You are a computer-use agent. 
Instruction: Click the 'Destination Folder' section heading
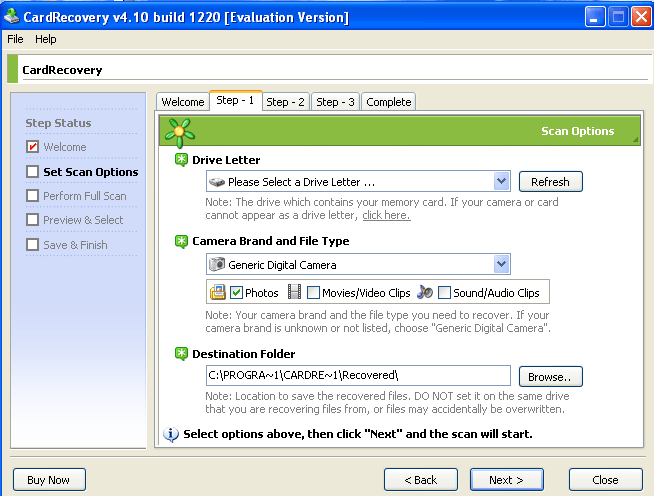pos(244,354)
